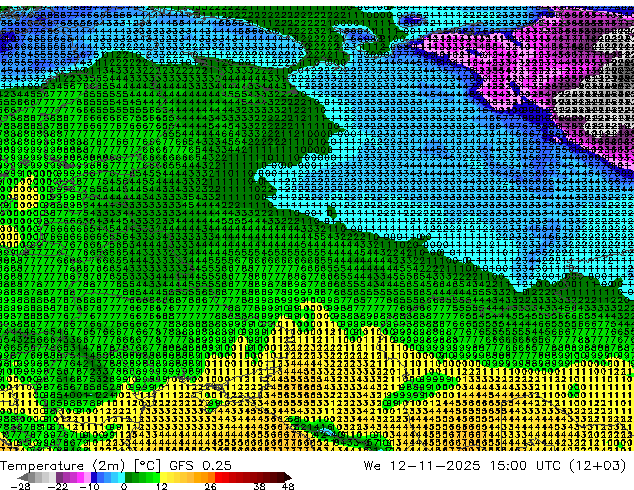The height and width of the screenshot is (490, 634).
Task: Click the '[°C]' unit label
Action: (148, 466)
